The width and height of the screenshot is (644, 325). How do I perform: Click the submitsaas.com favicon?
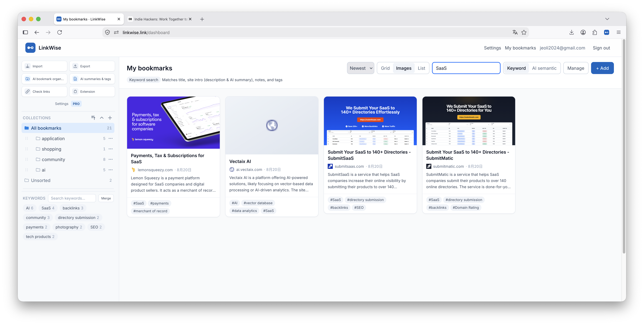330,166
